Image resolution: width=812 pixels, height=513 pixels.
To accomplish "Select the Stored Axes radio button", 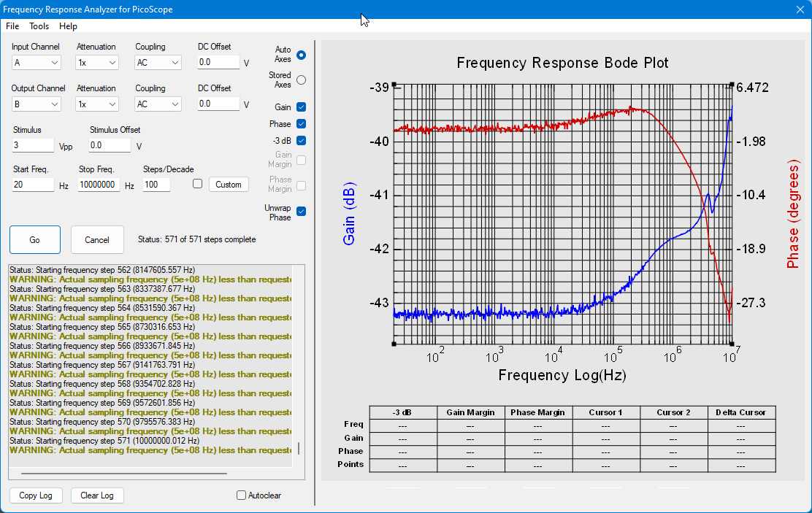I will (x=301, y=80).
